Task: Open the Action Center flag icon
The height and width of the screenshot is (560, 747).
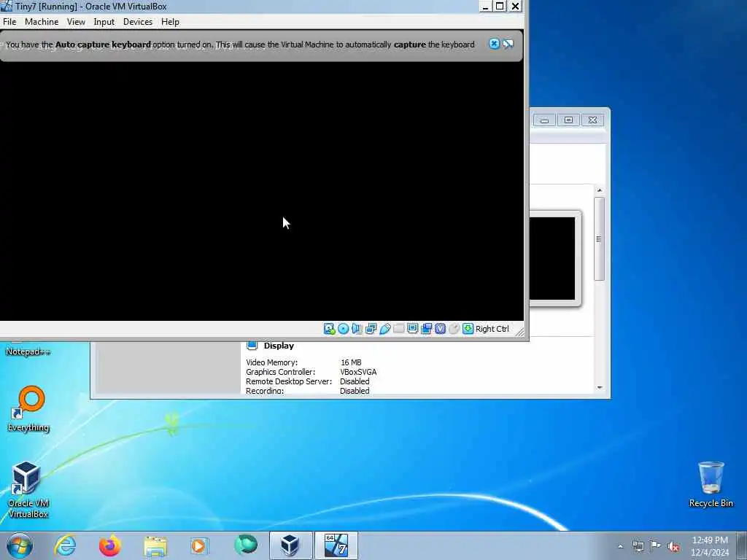Action: pyautogui.click(x=656, y=545)
